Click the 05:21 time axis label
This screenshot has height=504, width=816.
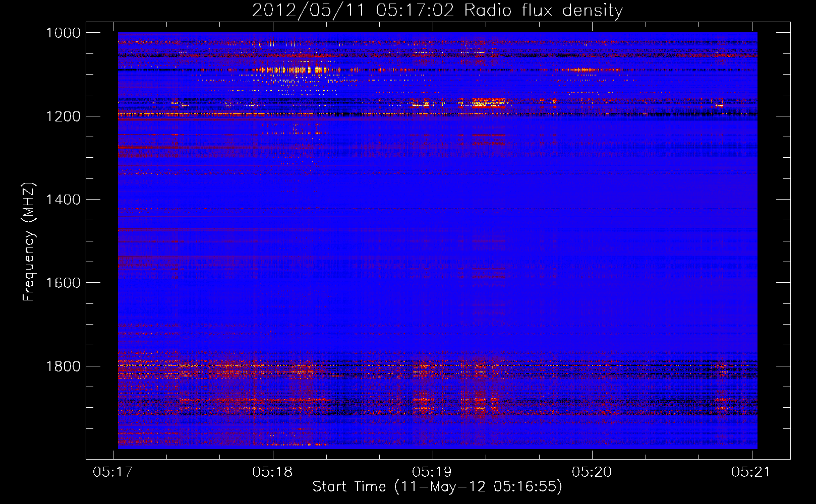click(751, 472)
